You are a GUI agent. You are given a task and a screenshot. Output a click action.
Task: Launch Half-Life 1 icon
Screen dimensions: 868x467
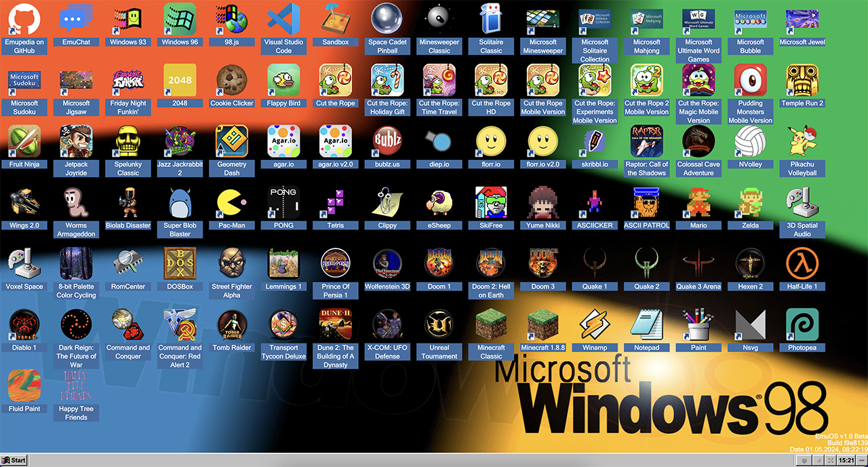(x=802, y=263)
